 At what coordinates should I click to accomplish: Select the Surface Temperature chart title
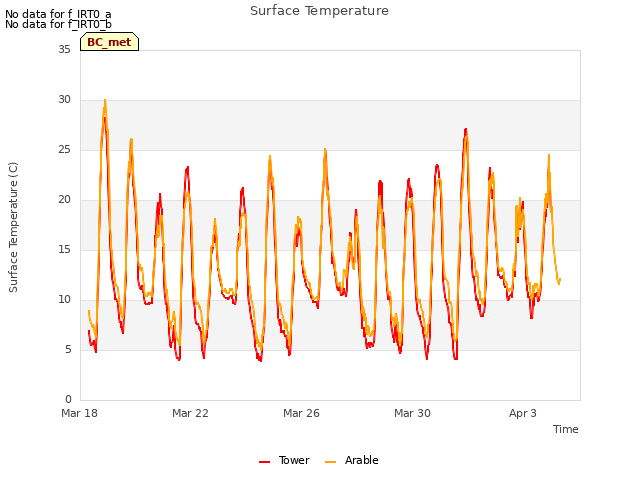(x=319, y=11)
